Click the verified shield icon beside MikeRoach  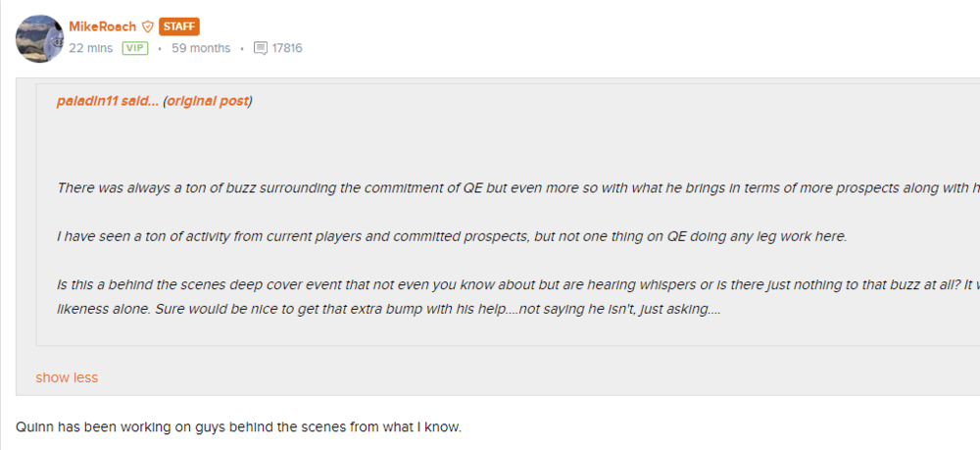(x=148, y=26)
